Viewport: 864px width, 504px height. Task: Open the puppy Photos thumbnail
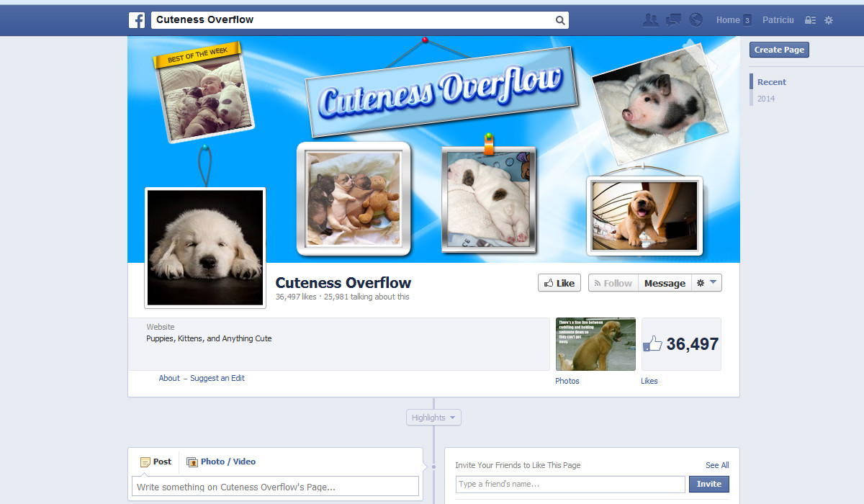click(x=595, y=344)
